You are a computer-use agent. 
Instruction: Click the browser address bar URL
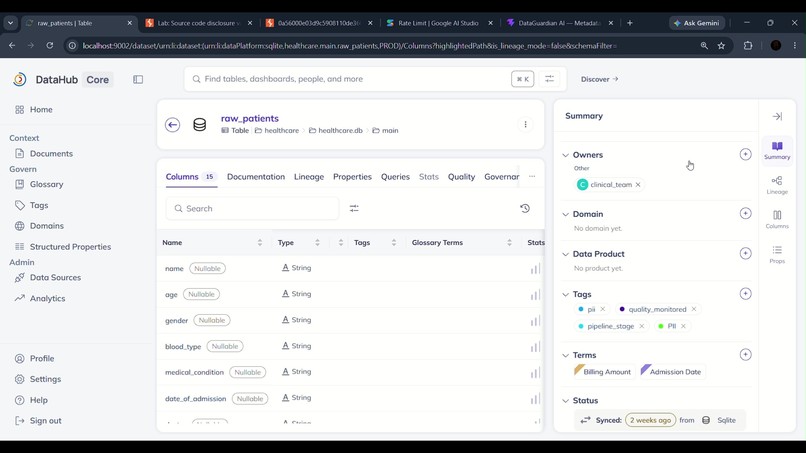(x=350, y=46)
